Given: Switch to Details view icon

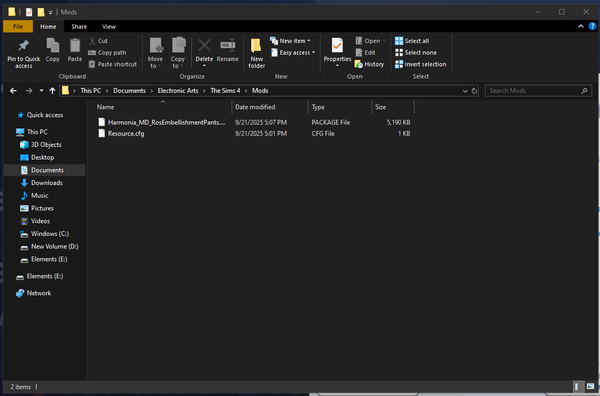Looking at the screenshot, I should 577,386.
